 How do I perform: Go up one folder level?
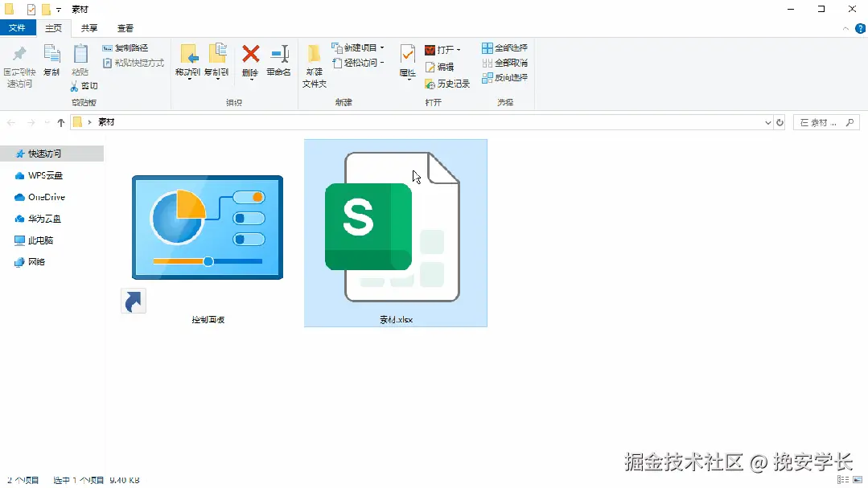pos(61,123)
